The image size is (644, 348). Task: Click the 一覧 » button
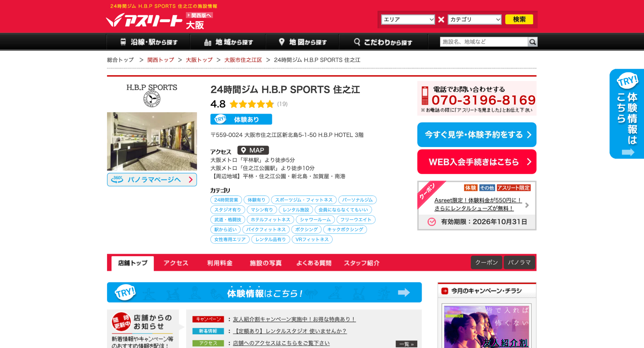point(406,344)
